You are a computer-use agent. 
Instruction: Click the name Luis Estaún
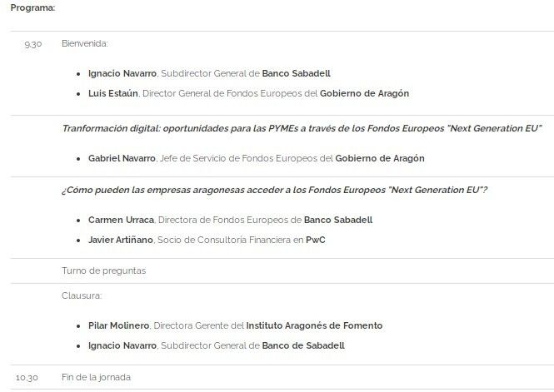113,93
